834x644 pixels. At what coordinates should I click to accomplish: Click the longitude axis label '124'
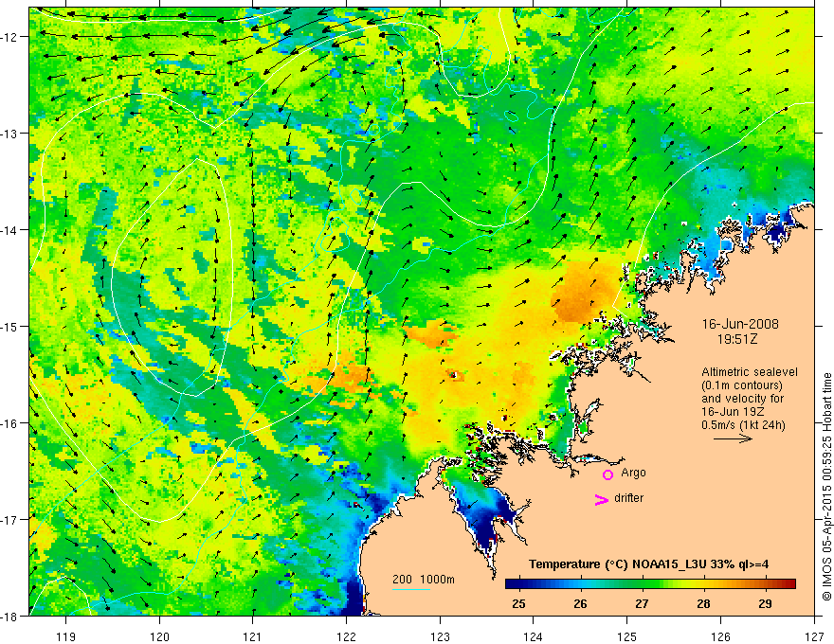click(534, 636)
